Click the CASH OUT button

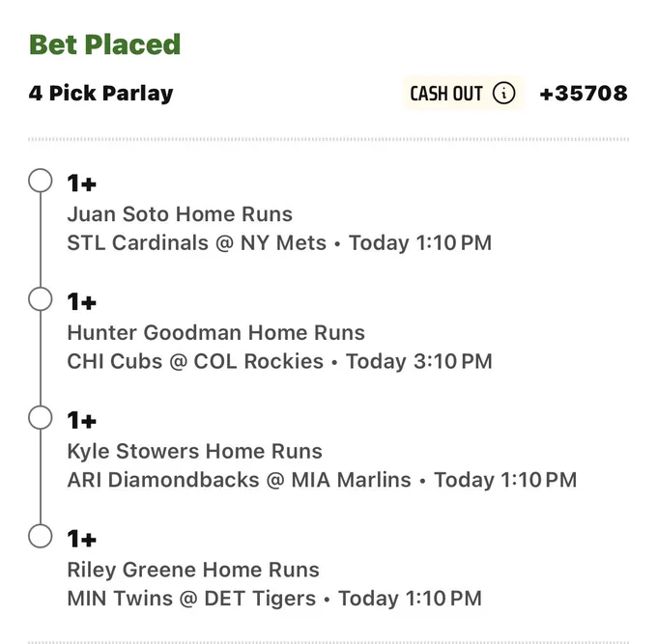[464, 93]
